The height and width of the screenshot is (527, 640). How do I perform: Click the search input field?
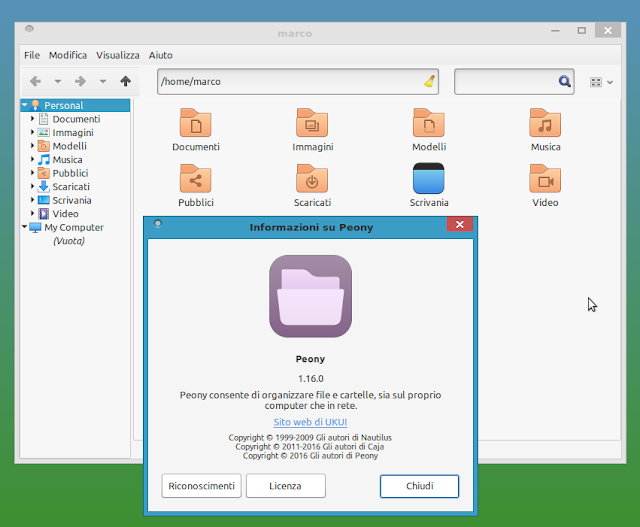click(x=514, y=82)
